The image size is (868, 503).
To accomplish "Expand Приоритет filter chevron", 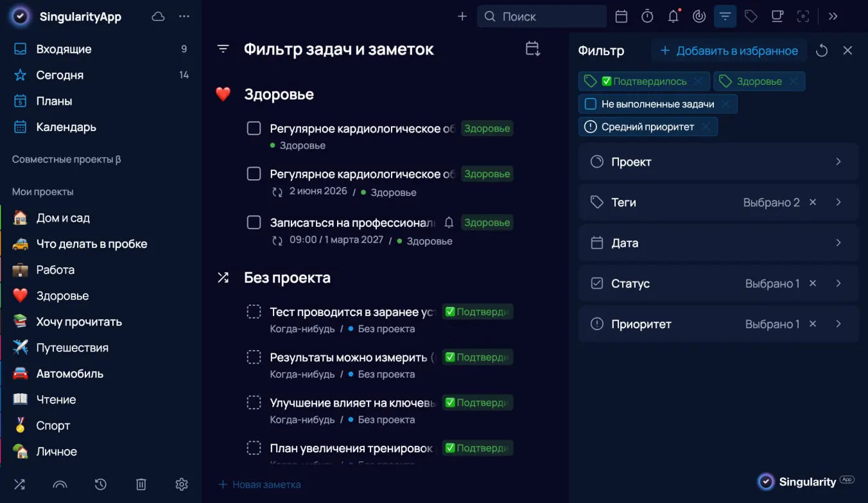I will [838, 324].
